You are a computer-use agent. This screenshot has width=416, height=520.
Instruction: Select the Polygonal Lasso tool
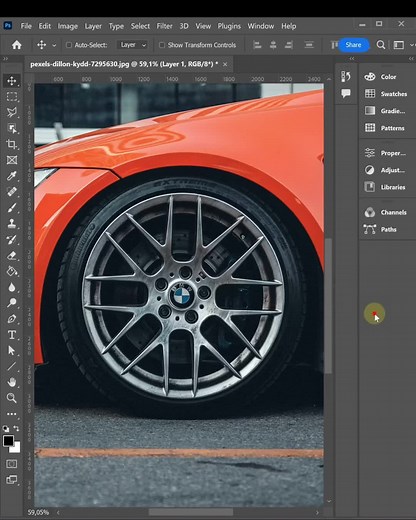(x=12, y=112)
